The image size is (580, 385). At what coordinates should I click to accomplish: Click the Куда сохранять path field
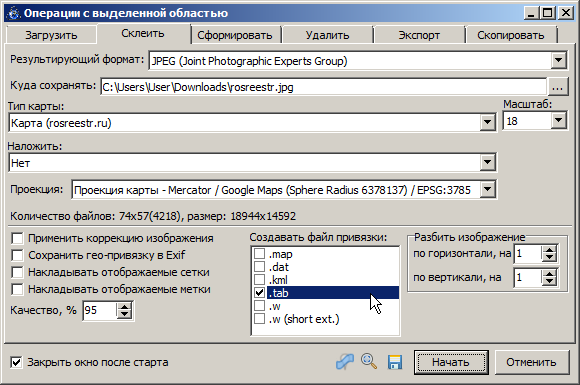[x=323, y=87]
